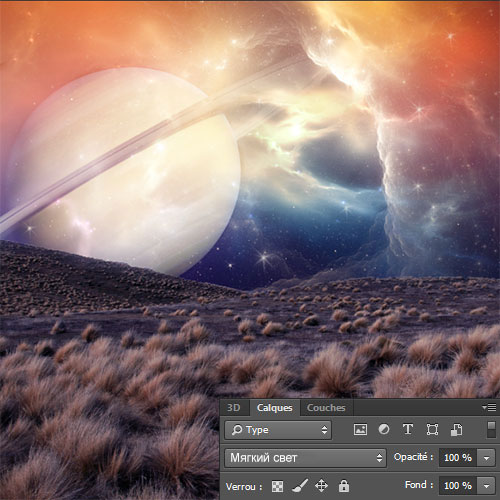Filter layers by pixel image icon
500x500 pixels.
coord(360,429)
